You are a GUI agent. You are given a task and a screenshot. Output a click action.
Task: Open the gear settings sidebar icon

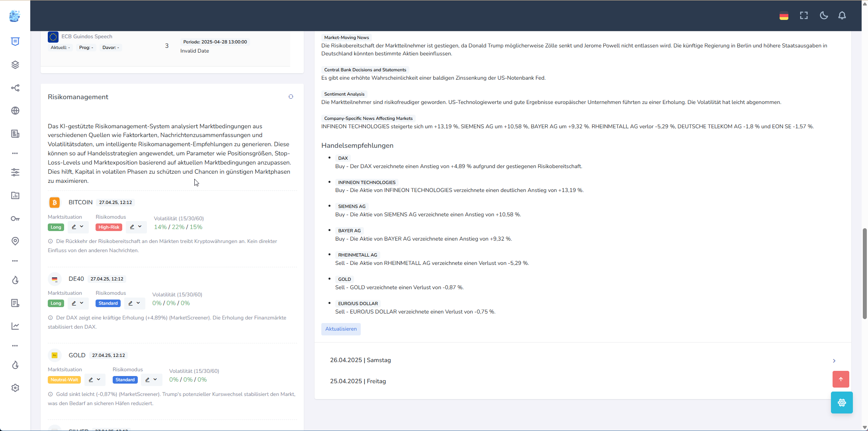pyautogui.click(x=15, y=388)
